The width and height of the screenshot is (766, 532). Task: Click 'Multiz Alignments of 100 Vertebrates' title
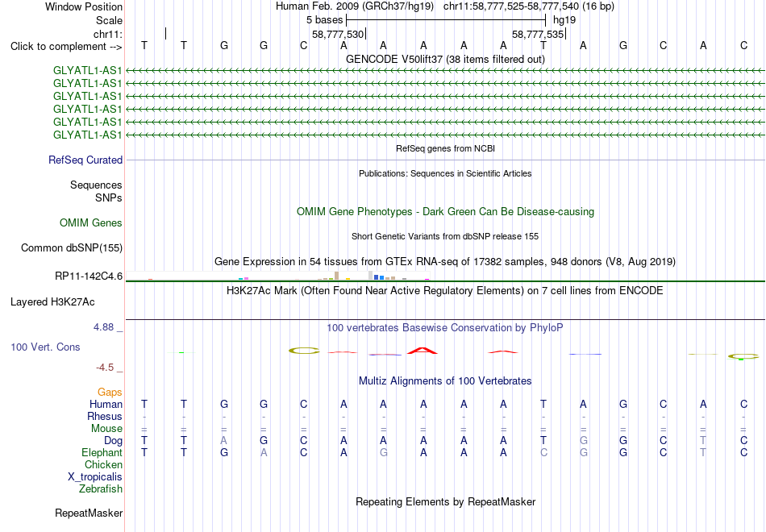point(445,381)
